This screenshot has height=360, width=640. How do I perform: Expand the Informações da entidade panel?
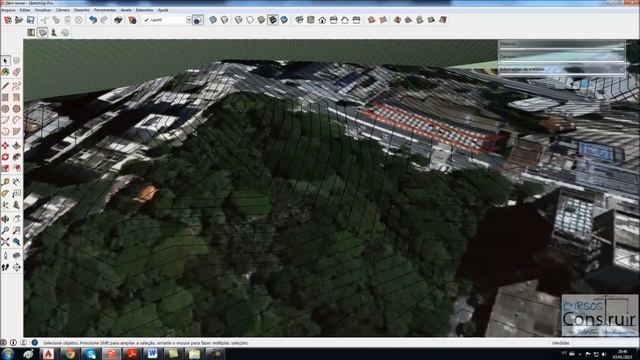coord(562,69)
